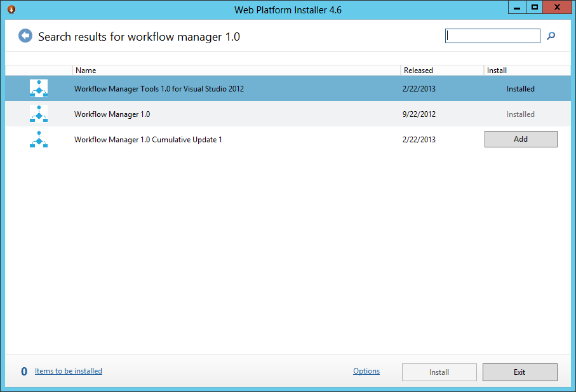Click the back navigation arrow
This screenshot has width=576, height=392.
(x=25, y=36)
